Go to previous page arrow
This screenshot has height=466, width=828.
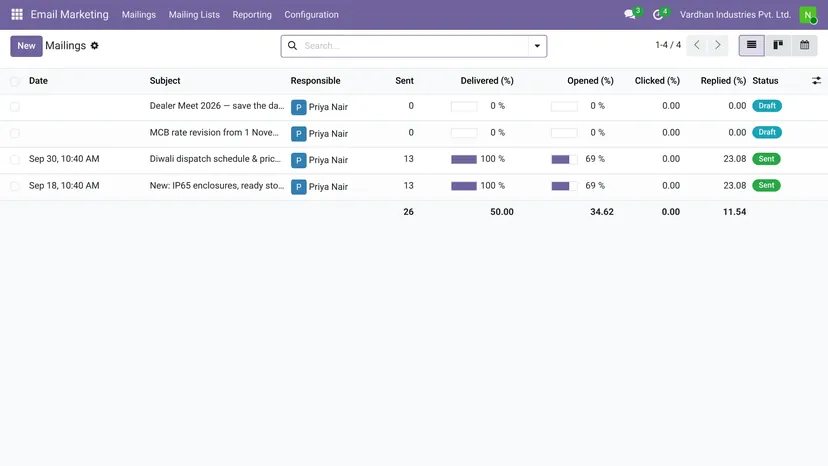[697, 45]
